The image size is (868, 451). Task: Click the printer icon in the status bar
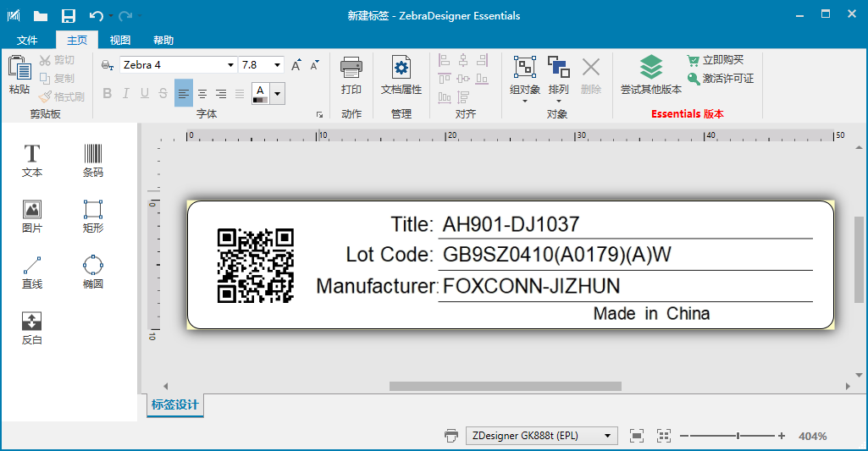[x=451, y=436]
